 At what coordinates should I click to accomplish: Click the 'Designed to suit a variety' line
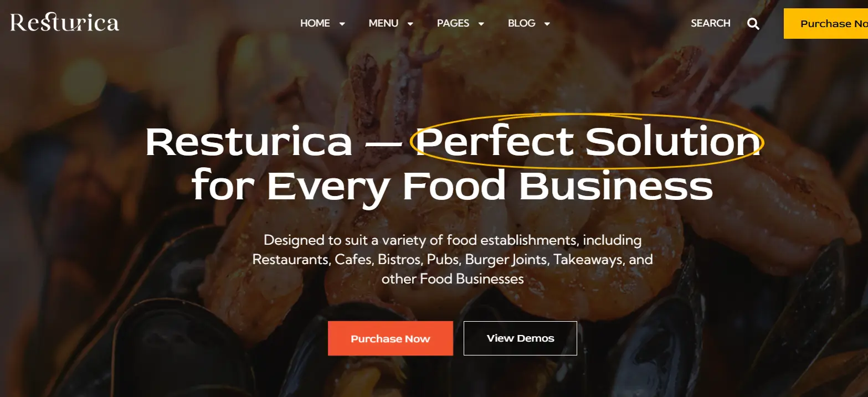[453, 240]
